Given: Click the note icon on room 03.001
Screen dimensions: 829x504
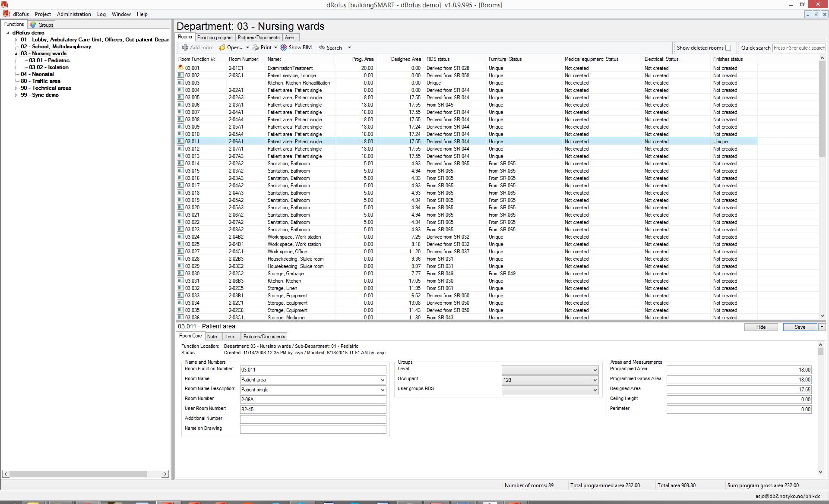Looking at the screenshot, I should [180, 68].
